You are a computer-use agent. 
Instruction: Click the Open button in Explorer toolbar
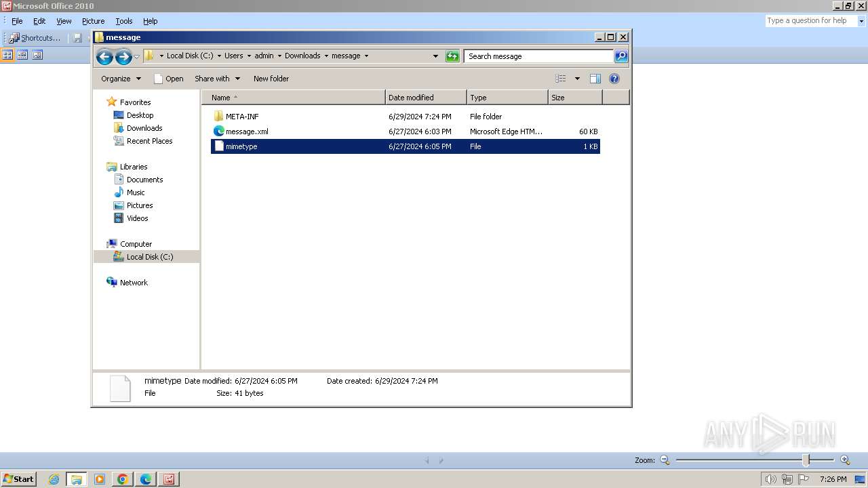(168, 79)
